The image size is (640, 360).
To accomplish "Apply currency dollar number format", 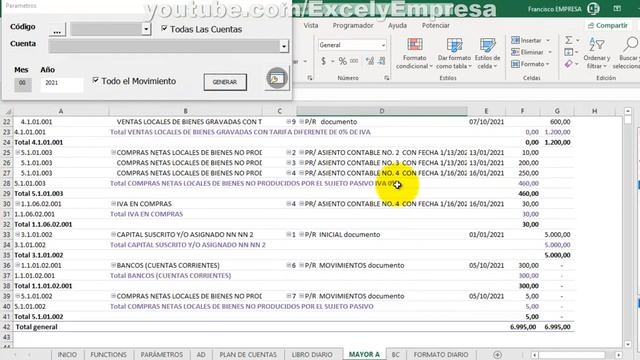I will pyautogui.click(x=323, y=61).
